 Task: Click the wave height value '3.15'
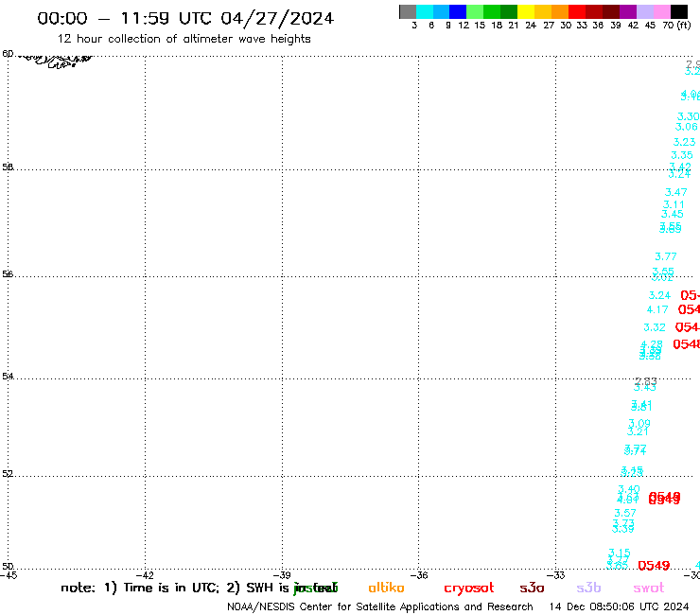click(x=620, y=553)
